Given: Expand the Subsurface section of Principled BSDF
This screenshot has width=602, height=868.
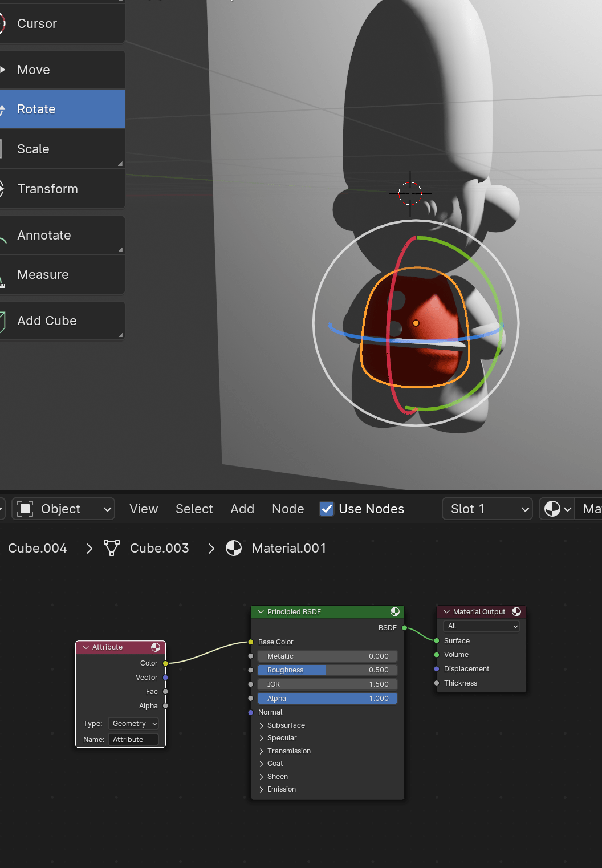Looking at the screenshot, I should (286, 725).
